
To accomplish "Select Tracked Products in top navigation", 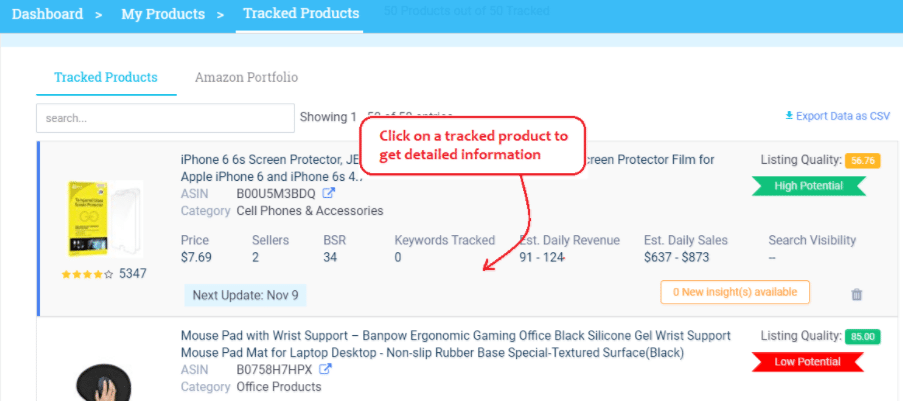I will point(301,13).
